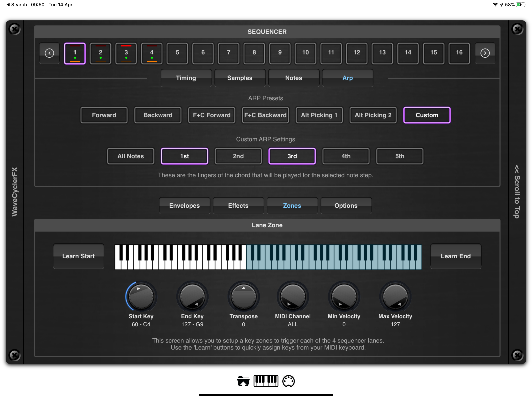Viewport: 532px width, 399px height.
Task: Click the bottom-right panel screw icon
Action: pyautogui.click(x=517, y=355)
